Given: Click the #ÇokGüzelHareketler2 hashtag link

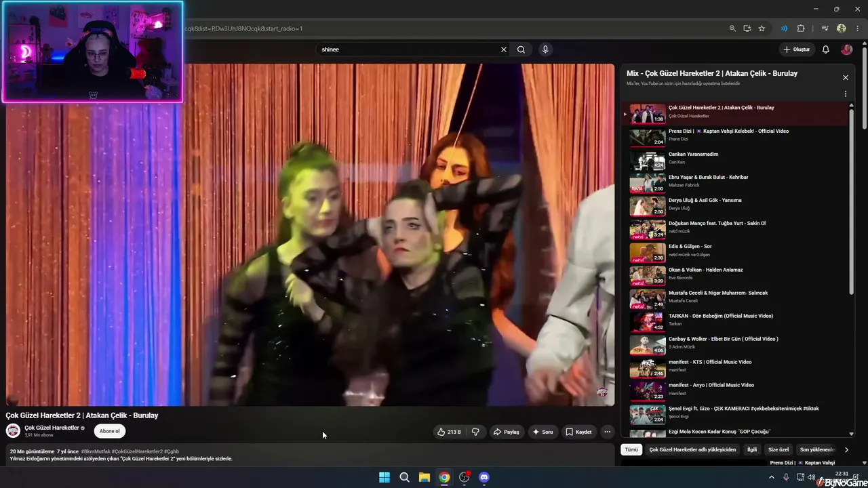Looking at the screenshot, I should point(137,451).
